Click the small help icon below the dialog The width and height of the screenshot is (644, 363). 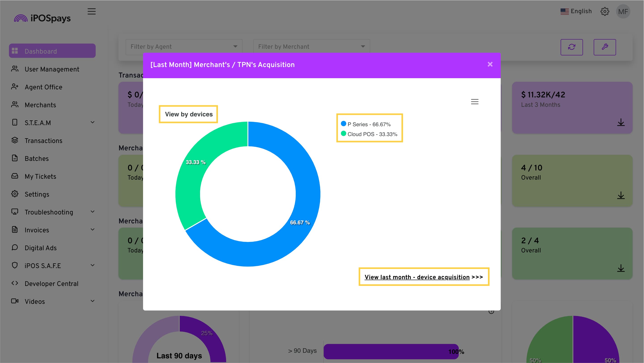click(491, 311)
